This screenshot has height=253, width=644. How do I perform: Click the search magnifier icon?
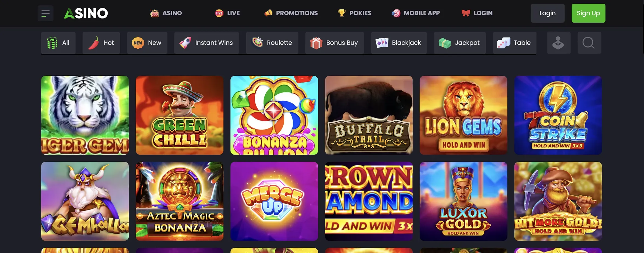[x=589, y=43]
